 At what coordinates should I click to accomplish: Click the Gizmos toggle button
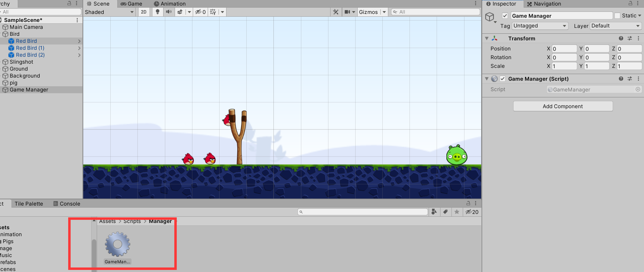[368, 12]
